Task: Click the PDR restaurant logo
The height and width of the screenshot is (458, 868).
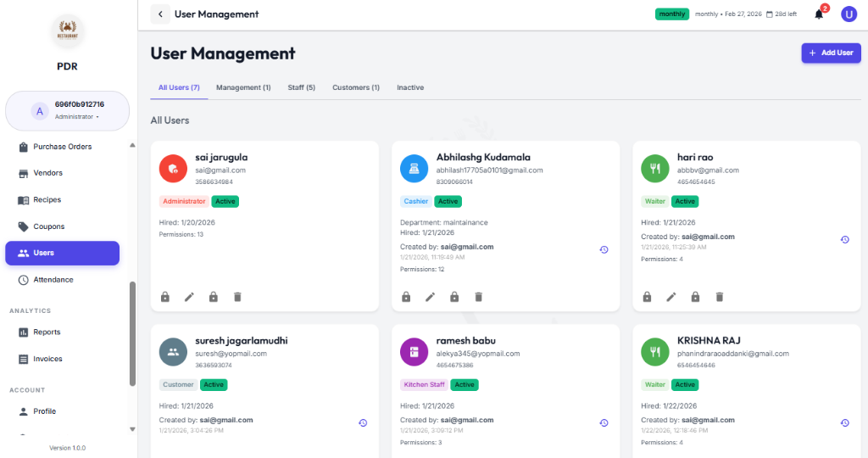Action: click(x=68, y=30)
